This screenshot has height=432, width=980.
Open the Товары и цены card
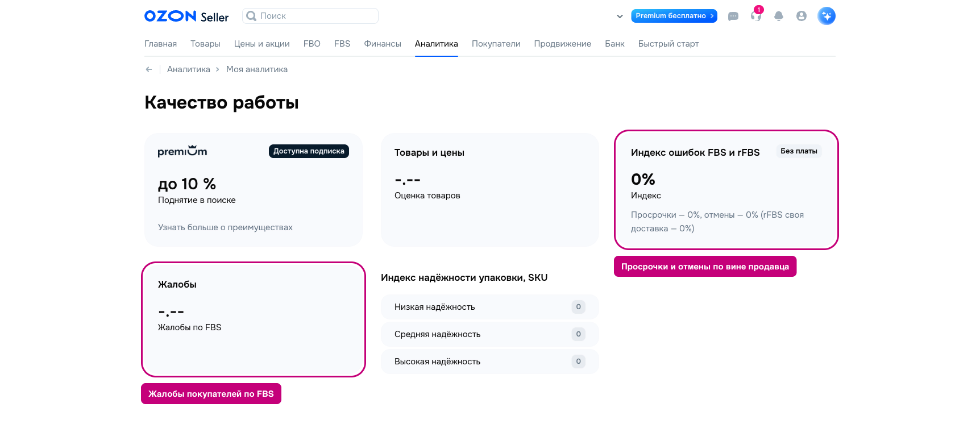[490, 190]
